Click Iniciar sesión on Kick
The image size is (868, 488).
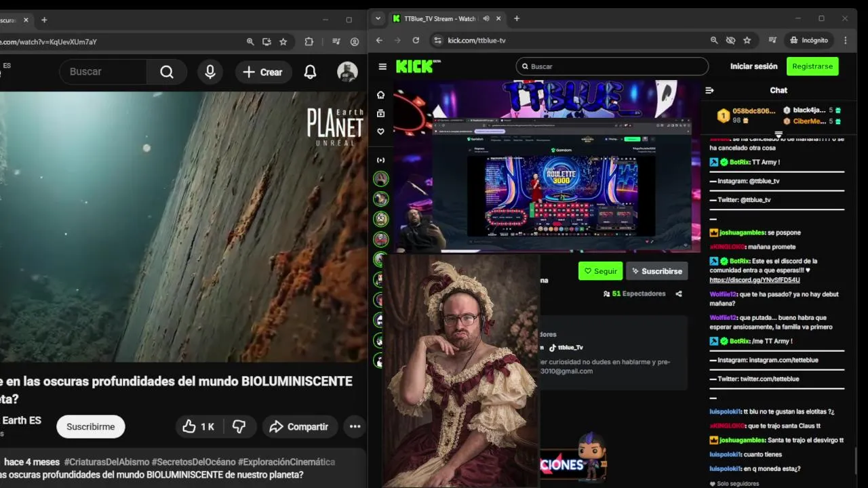pyautogui.click(x=753, y=66)
